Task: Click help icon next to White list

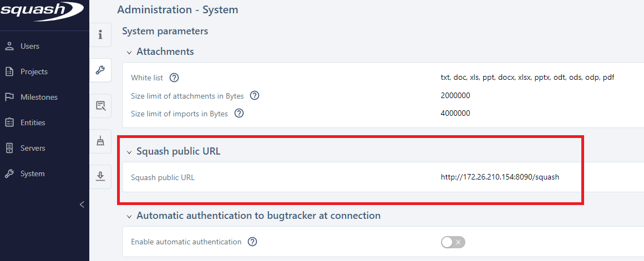Action: 174,78
